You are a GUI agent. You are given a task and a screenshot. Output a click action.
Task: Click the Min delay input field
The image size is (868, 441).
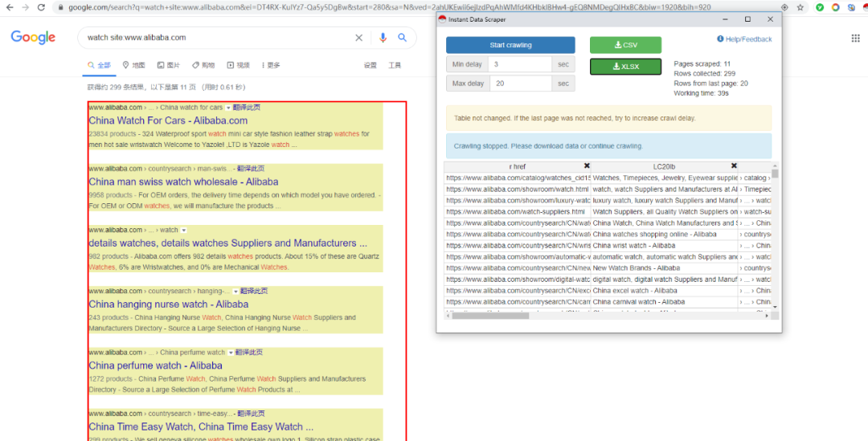[x=520, y=64]
